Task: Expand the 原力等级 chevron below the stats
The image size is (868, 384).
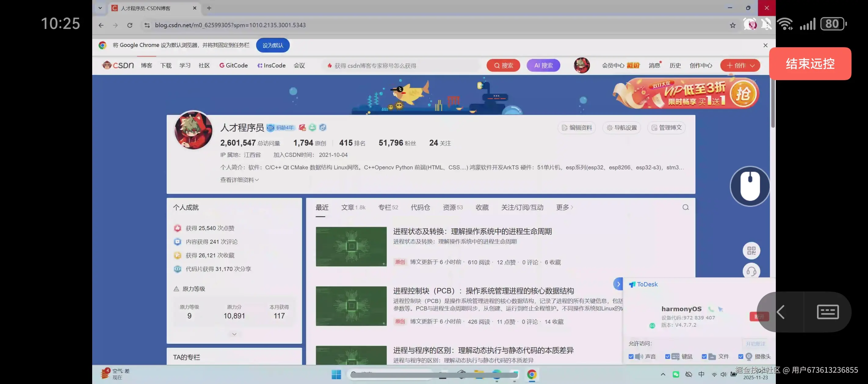Action: click(x=234, y=334)
